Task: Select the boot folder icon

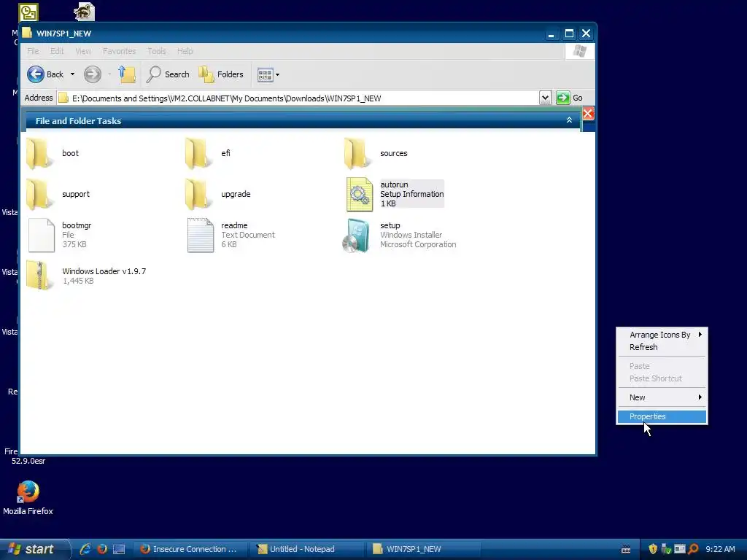Action: 39,153
